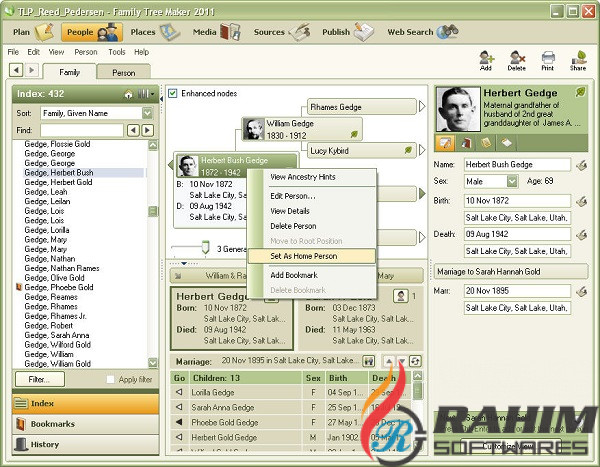The image size is (600, 467).
Task: Open the Sex dropdown
Action: point(512,181)
